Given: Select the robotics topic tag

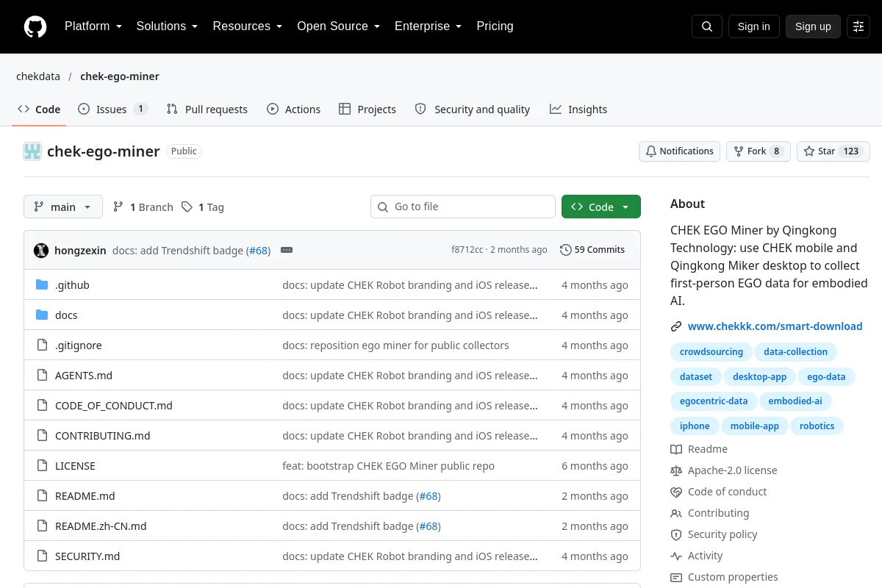Looking at the screenshot, I should click(x=817, y=426).
